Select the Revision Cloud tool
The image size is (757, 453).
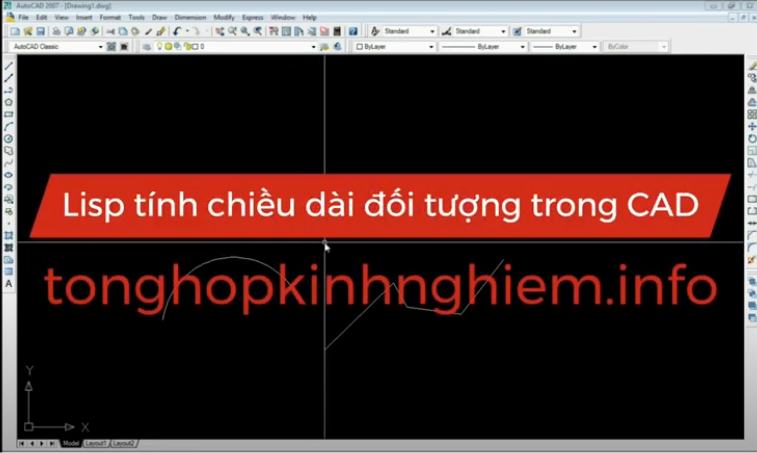tap(9, 151)
